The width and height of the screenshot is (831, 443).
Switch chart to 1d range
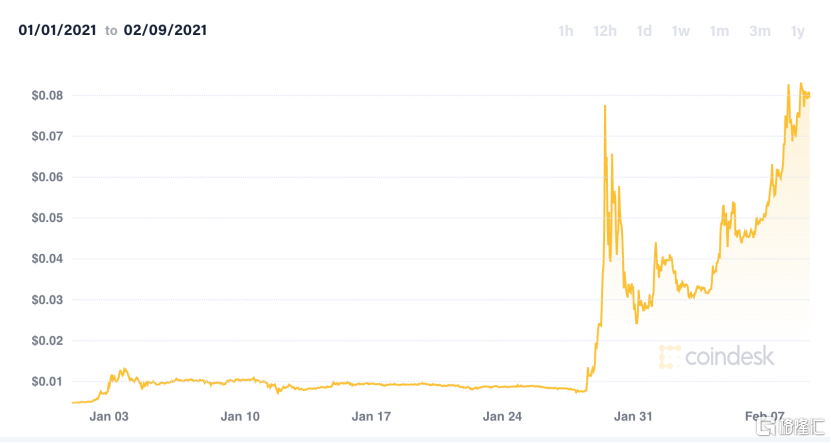[644, 31]
